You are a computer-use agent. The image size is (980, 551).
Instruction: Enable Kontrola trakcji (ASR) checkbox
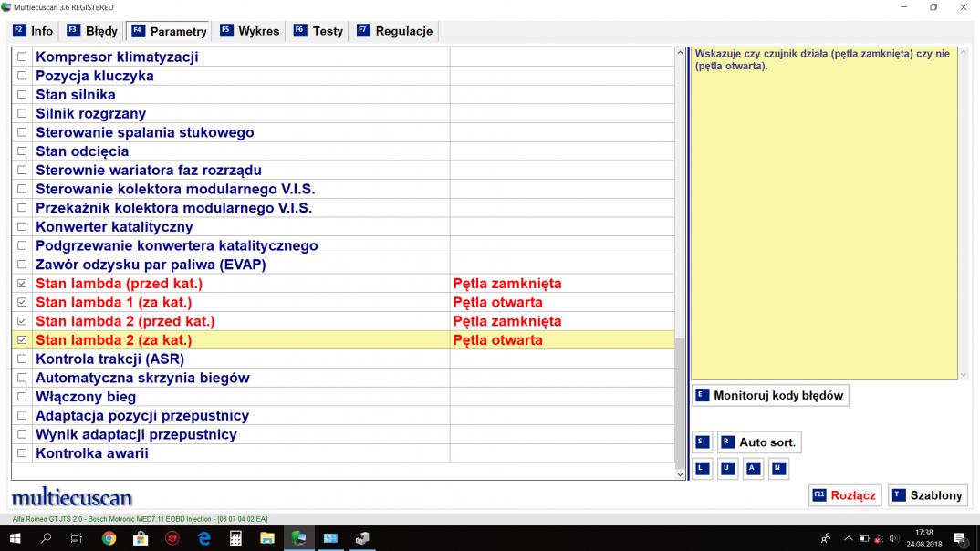[x=22, y=359]
